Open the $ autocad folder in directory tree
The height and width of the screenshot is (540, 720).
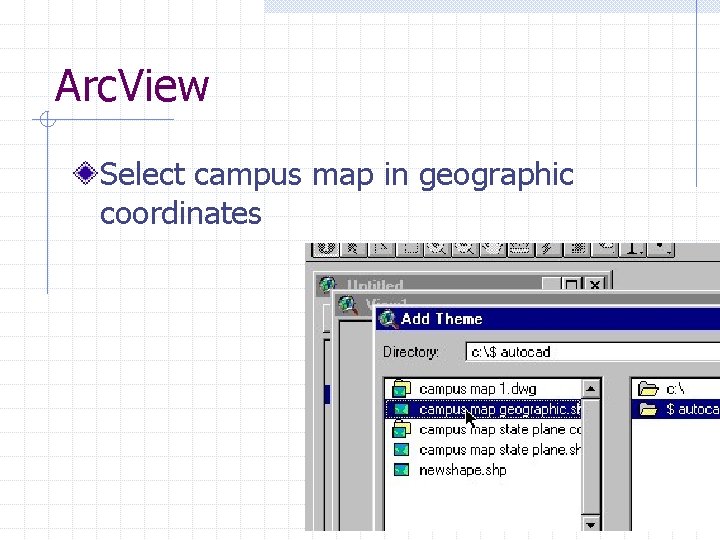[x=677, y=409]
